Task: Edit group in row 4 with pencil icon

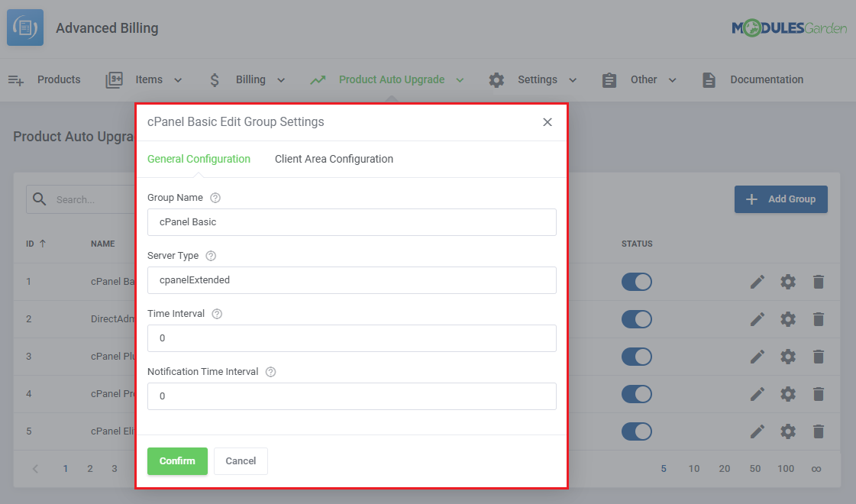Action: [757, 394]
